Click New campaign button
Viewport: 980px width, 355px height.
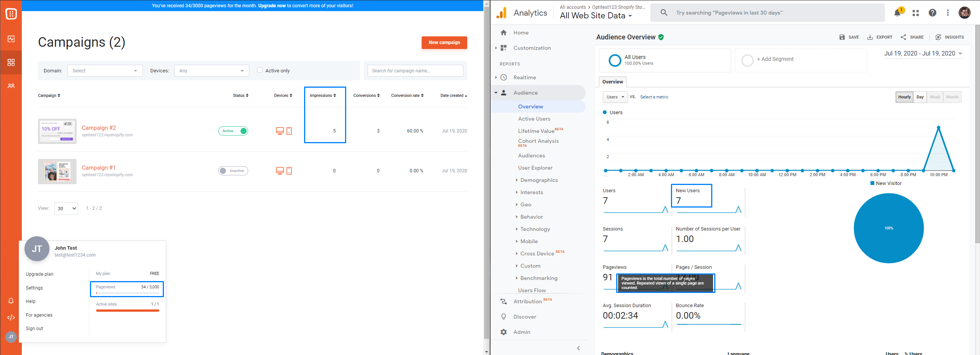click(x=444, y=43)
